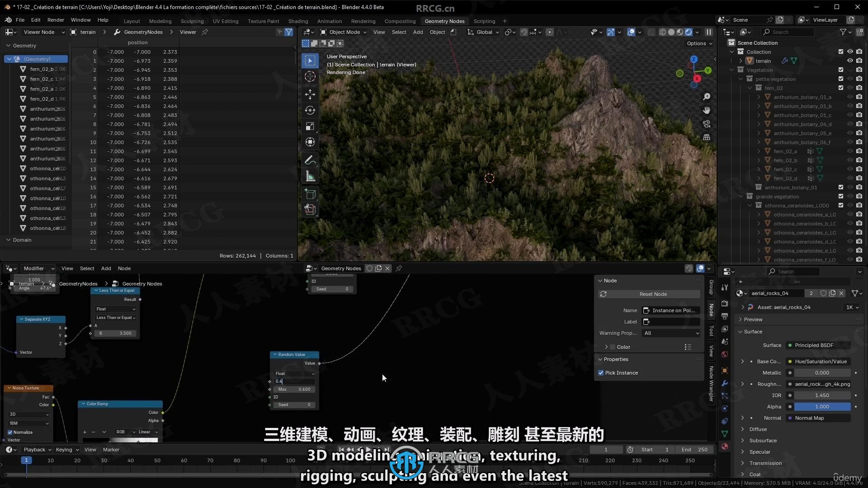The width and height of the screenshot is (868, 488).
Task: Toggle viewport overlays icon
Action: [631, 32]
